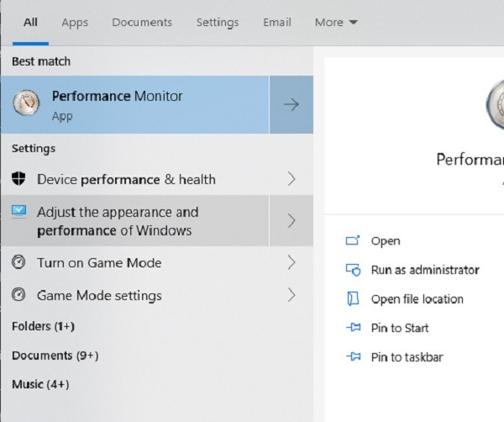Click the Open action icon
The image size is (504, 422).
353,240
